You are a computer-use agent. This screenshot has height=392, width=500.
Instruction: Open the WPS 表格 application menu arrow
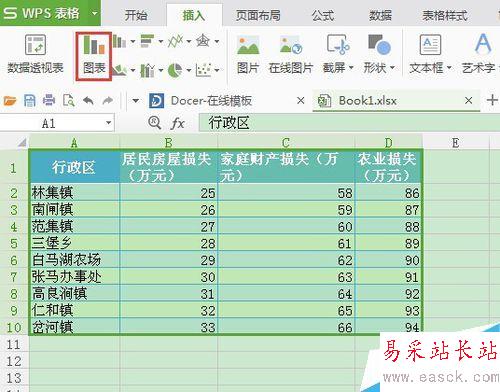click(95, 13)
